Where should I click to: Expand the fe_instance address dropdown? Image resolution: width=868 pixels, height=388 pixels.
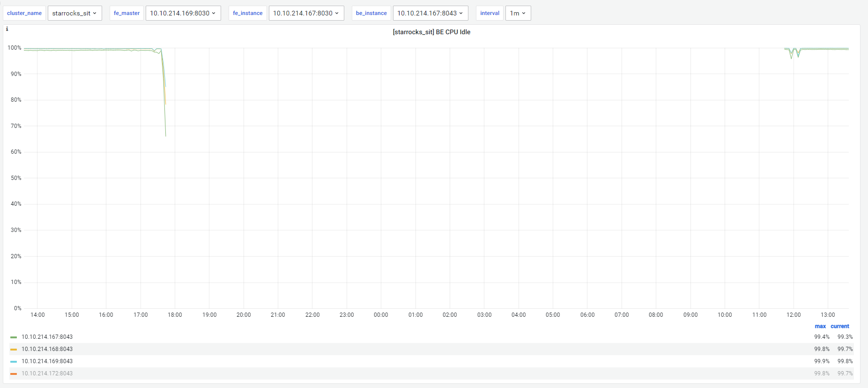pos(306,13)
